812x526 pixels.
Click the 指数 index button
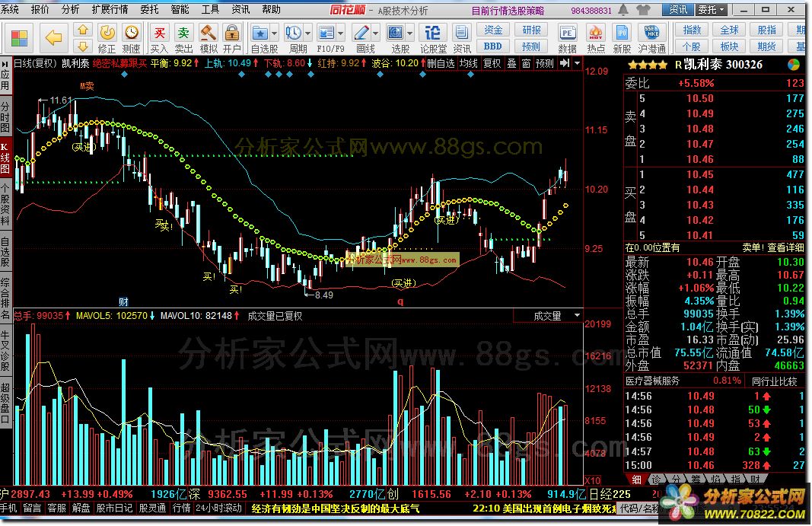point(692,30)
